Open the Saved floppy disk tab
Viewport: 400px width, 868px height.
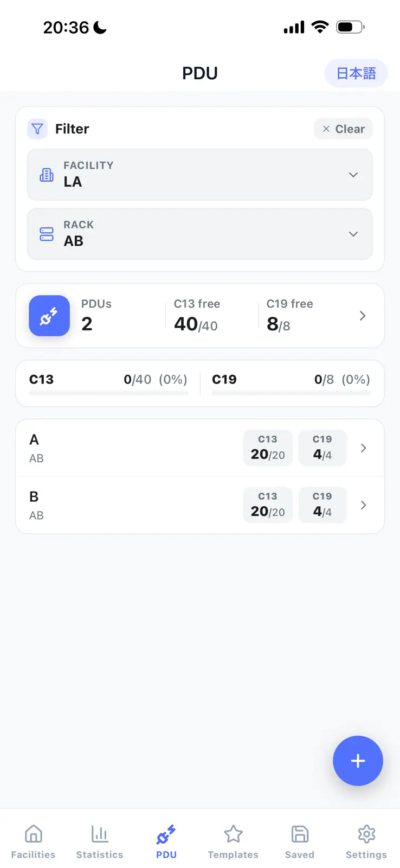click(x=300, y=841)
